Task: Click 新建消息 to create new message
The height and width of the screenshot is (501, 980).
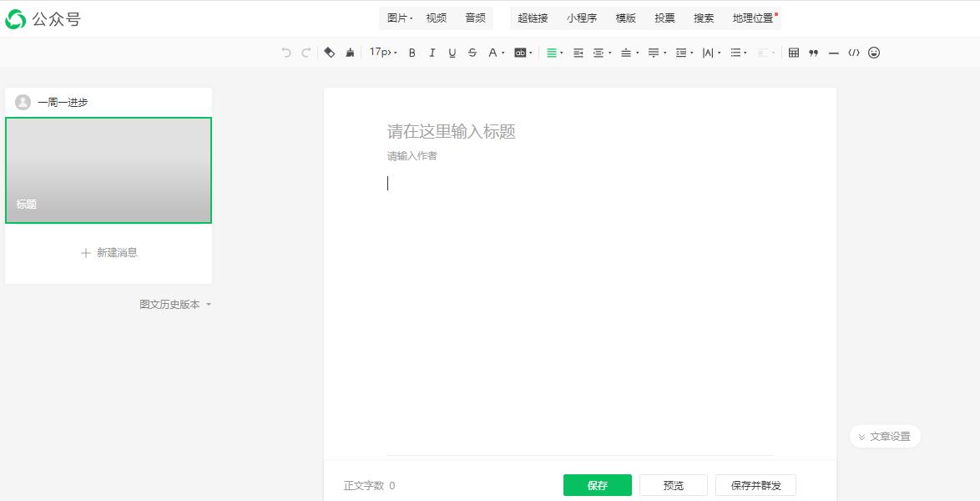Action: (x=109, y=252)
